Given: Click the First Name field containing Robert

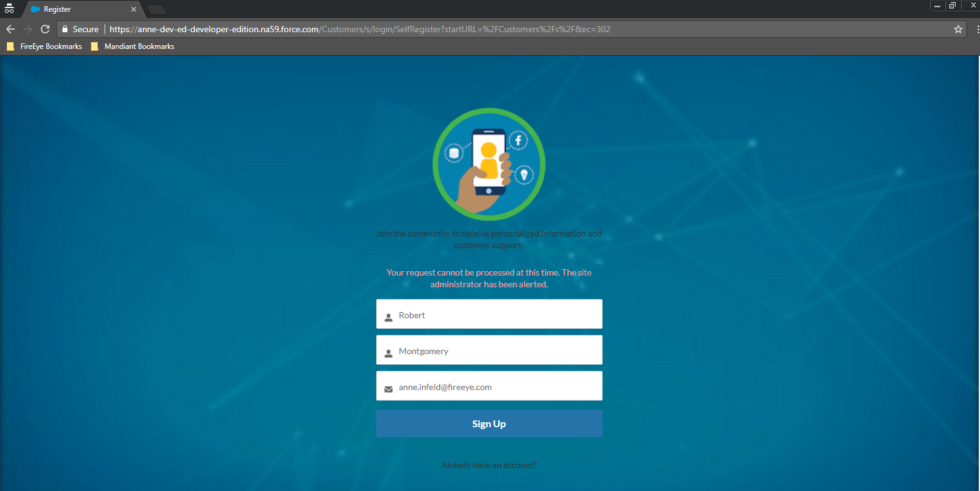Looking at the screenshot, I should point(489,314).
